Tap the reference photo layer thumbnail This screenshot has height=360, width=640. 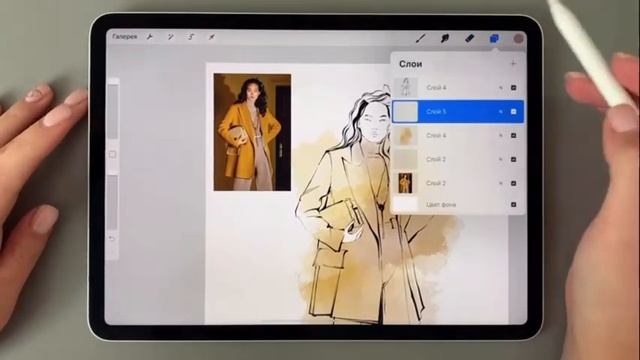coord(406,183)
